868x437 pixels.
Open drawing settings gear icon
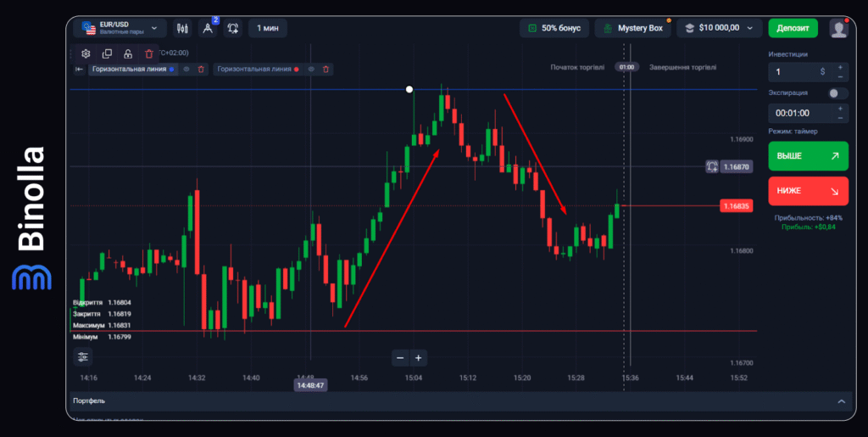pos(86,53)
